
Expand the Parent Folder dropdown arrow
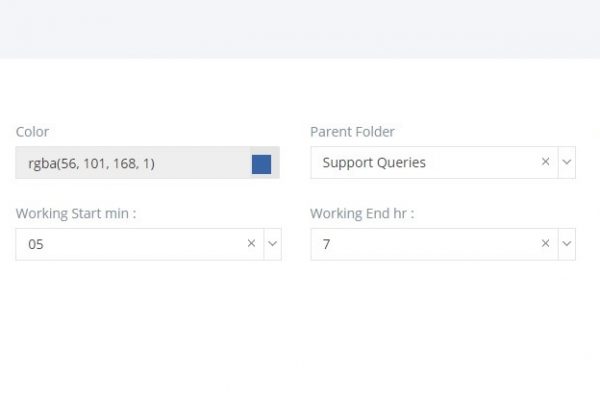point(567,162)
